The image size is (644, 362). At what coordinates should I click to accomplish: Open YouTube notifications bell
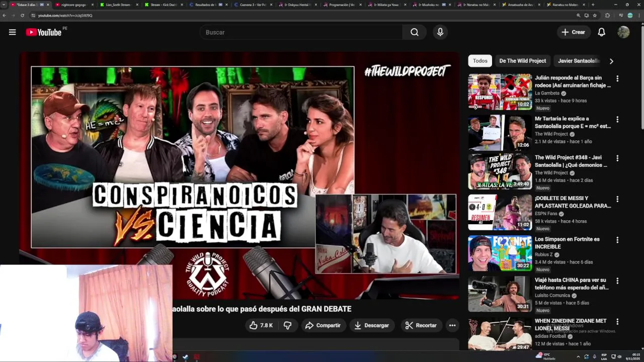tap(601, 32)
